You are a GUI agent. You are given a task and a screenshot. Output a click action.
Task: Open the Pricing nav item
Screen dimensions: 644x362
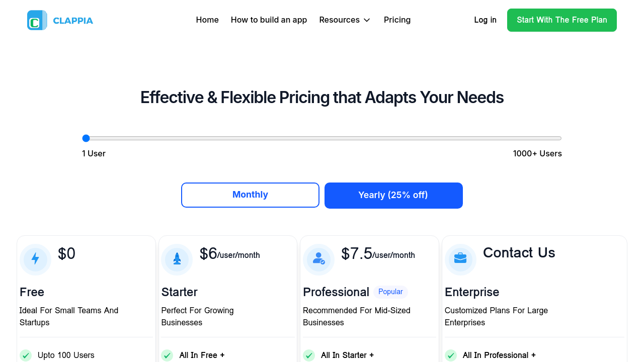397,20
